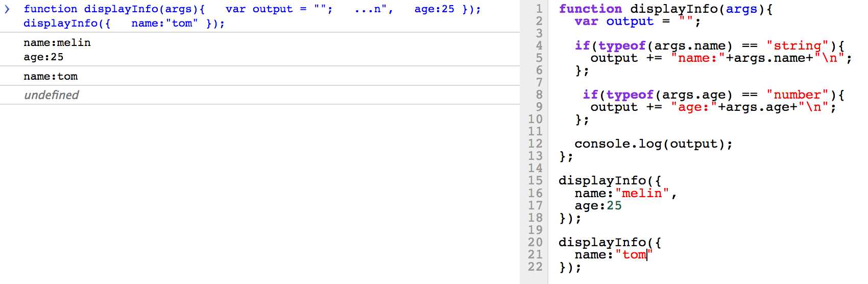Click the displayInfo({ call on line 15
This screenshot has height=284, width=868.
610,181
